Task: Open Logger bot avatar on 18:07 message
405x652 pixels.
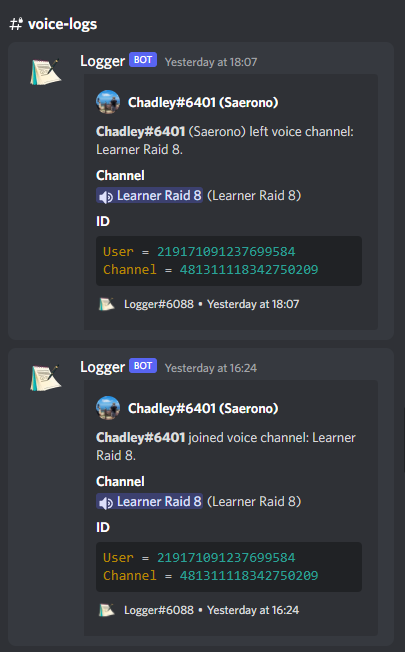Action: tap(45, 72)
